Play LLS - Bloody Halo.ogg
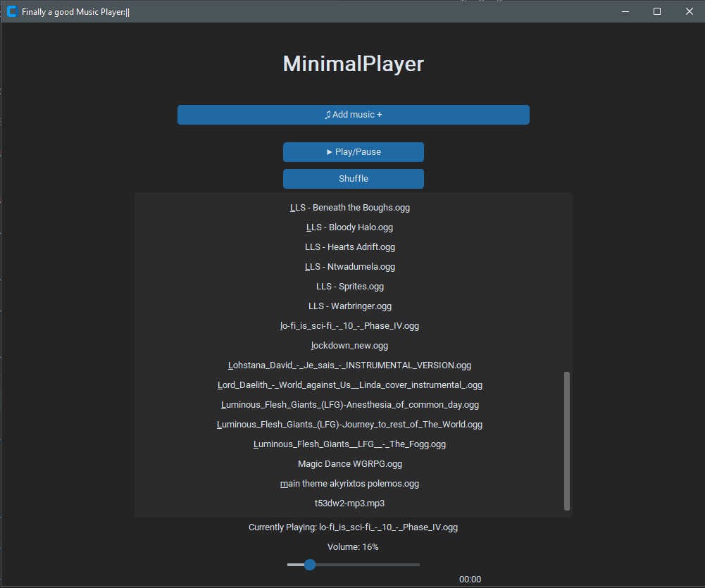705x588 pixels. pyautogui.click(x=349, y=227)
